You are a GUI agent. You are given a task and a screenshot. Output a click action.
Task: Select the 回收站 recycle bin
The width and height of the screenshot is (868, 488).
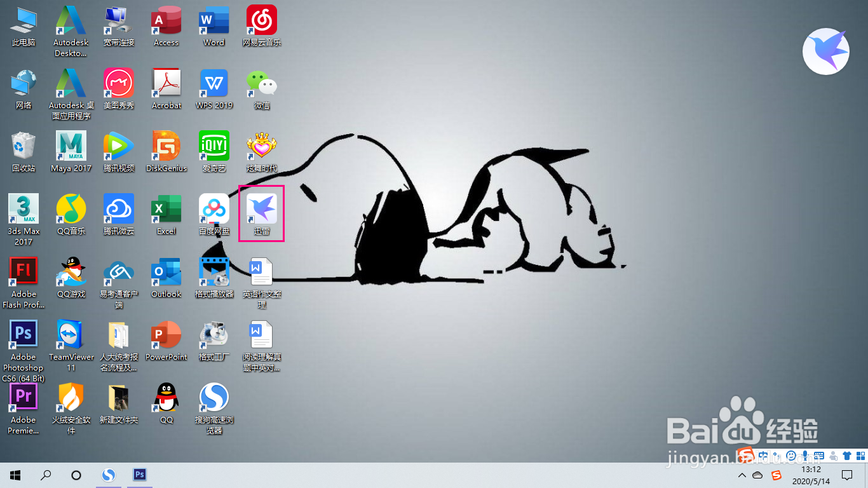coord(24,152)
